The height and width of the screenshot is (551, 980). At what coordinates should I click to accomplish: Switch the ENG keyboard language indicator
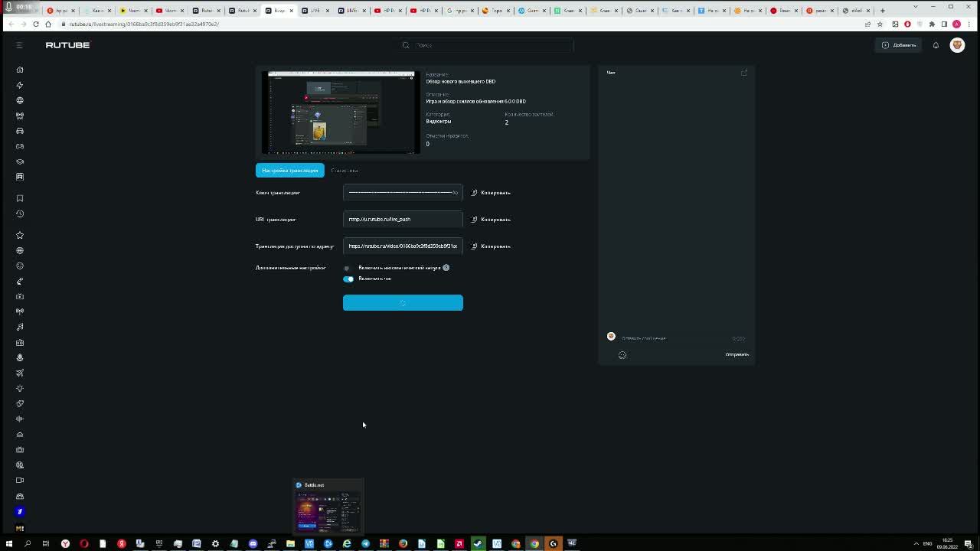(x=928, y=543)
